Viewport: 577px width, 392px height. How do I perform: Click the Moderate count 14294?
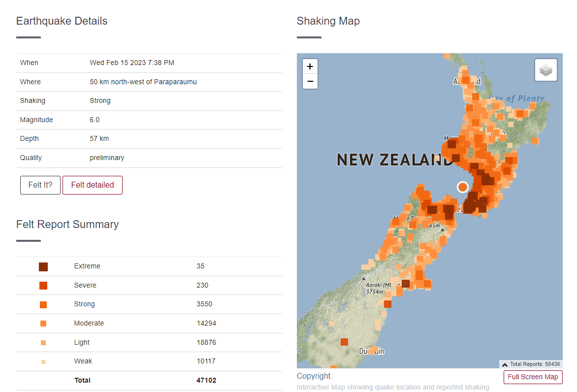(206, 323)
